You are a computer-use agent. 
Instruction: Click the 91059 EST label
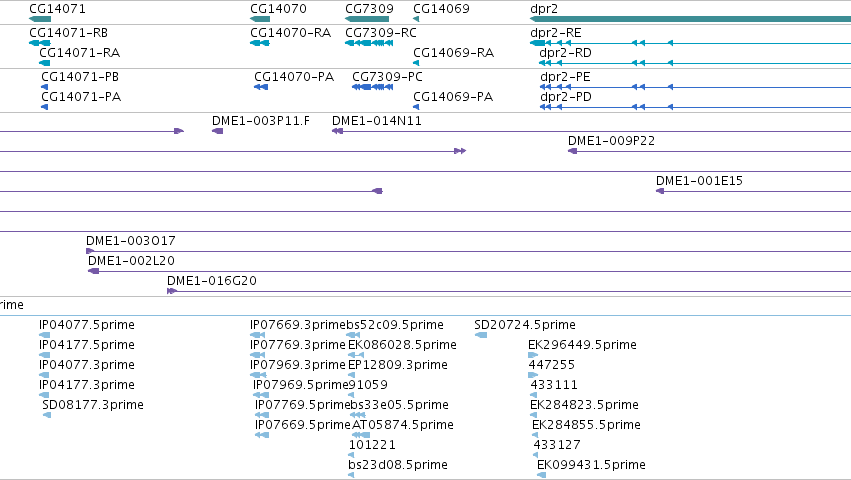click(368, 385)
